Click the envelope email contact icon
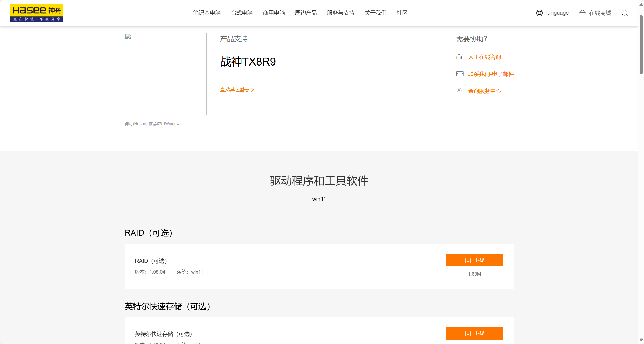The width and height of the screenshot is (644, 344). (x=459, y=74)
